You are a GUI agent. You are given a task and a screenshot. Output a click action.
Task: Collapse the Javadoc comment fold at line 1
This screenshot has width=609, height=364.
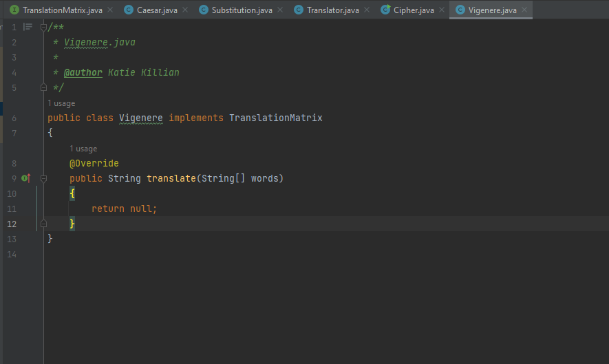pos(43,28)
